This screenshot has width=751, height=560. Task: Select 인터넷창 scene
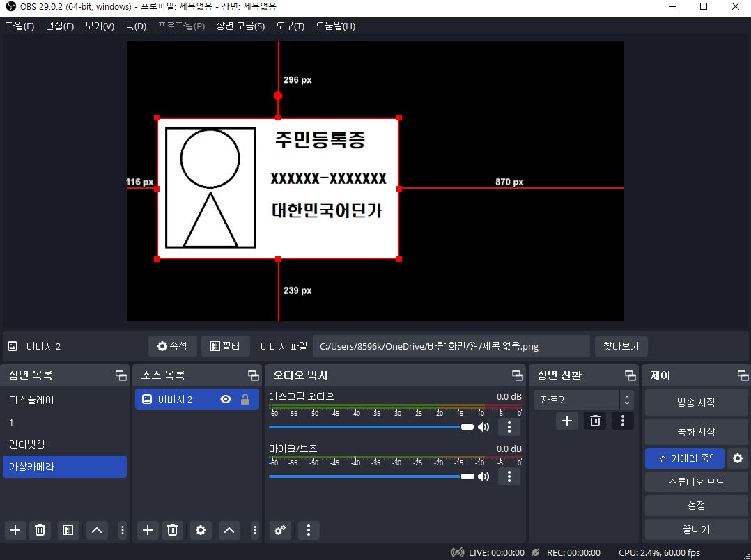click(65, 444)
